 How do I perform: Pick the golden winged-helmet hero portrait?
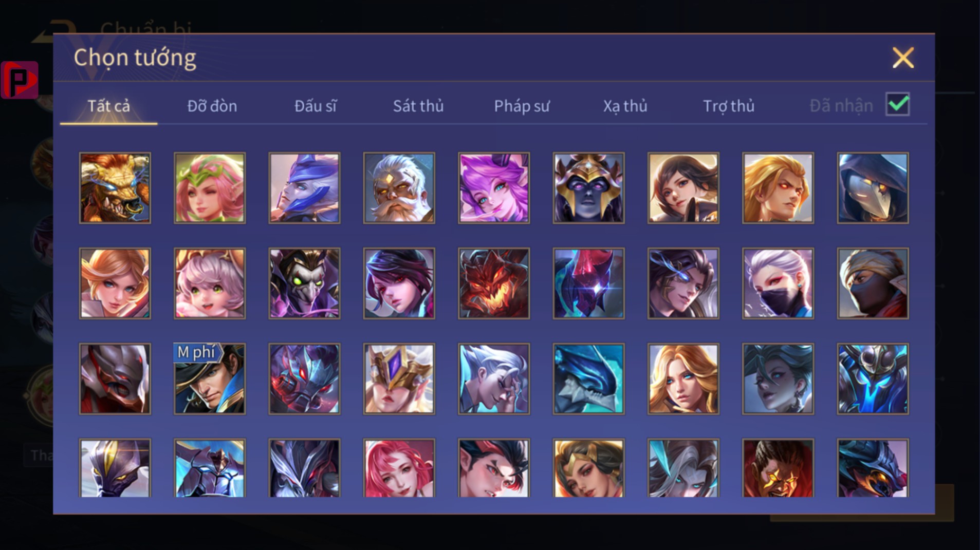pyautogui.click(x=399, y=378)
